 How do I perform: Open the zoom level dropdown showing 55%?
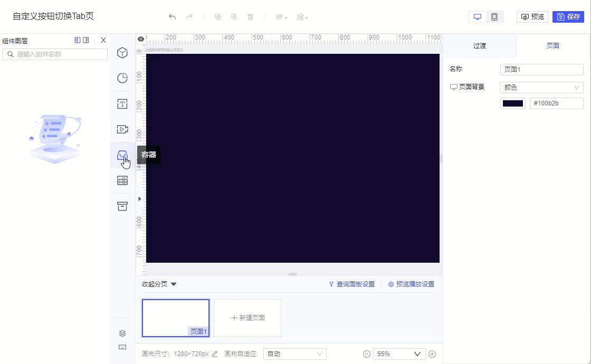(399, 353)
